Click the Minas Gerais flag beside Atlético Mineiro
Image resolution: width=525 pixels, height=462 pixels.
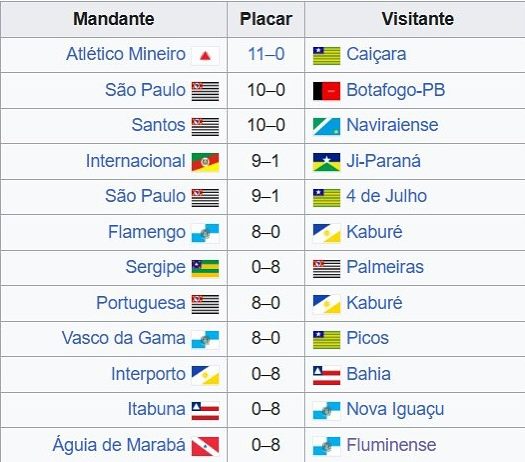coord(205,56)
